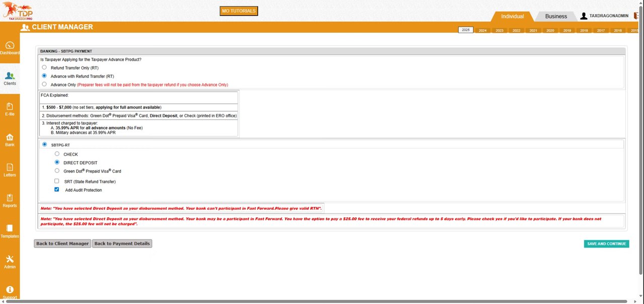Select the 2024 tax year tab
This screenshot has height=304, width=644.
[482, 30]
